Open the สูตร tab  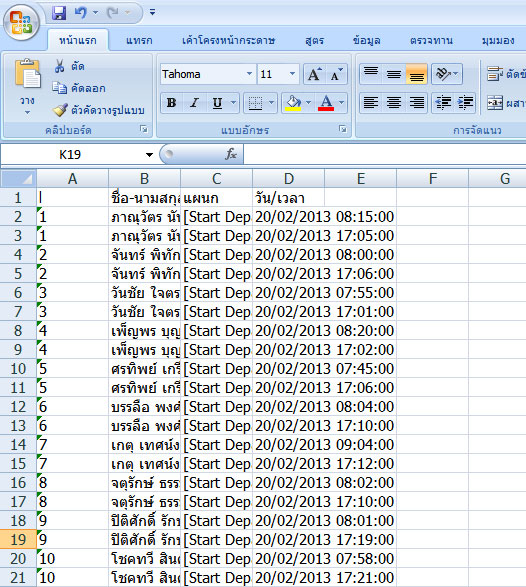tap(314, 40)
